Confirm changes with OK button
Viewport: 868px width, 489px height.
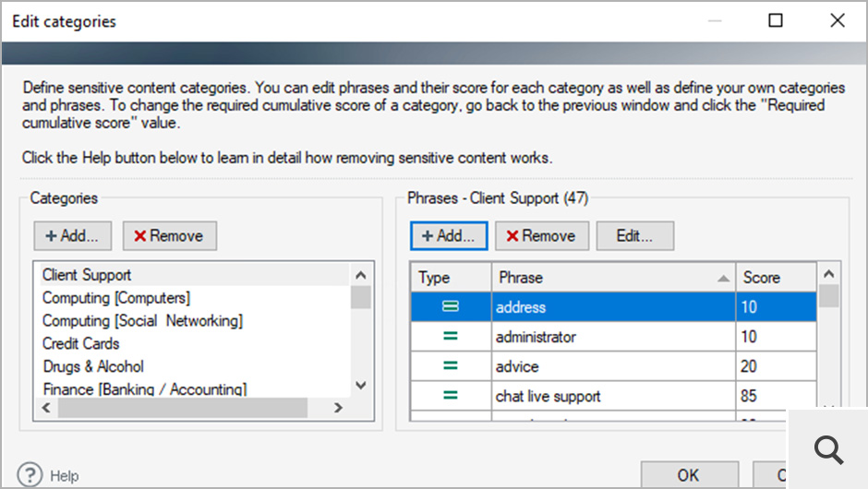[x=689, y=475]
